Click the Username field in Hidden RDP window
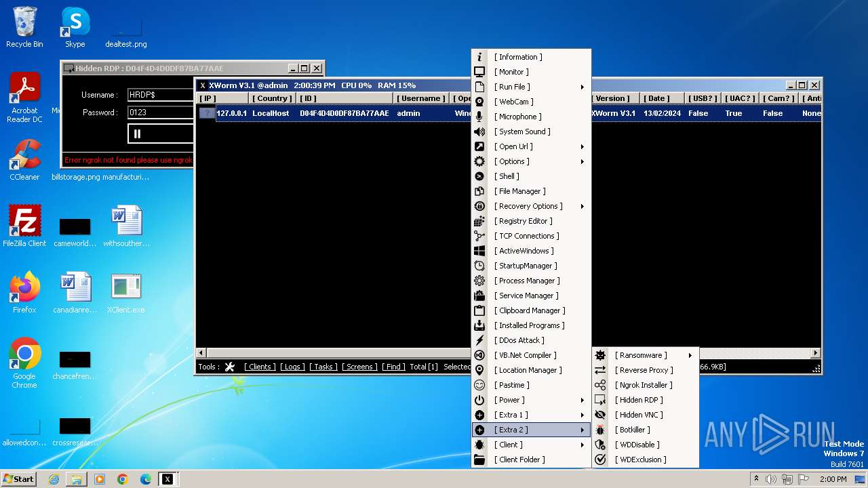The height and width of the screenshot is (488, 868). pyautogui.click(x=161, y=95)
